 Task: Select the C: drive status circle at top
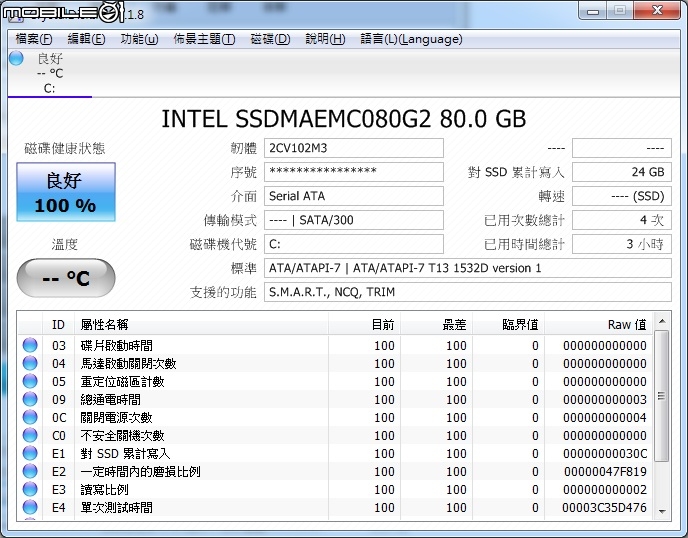click(16, 58)
